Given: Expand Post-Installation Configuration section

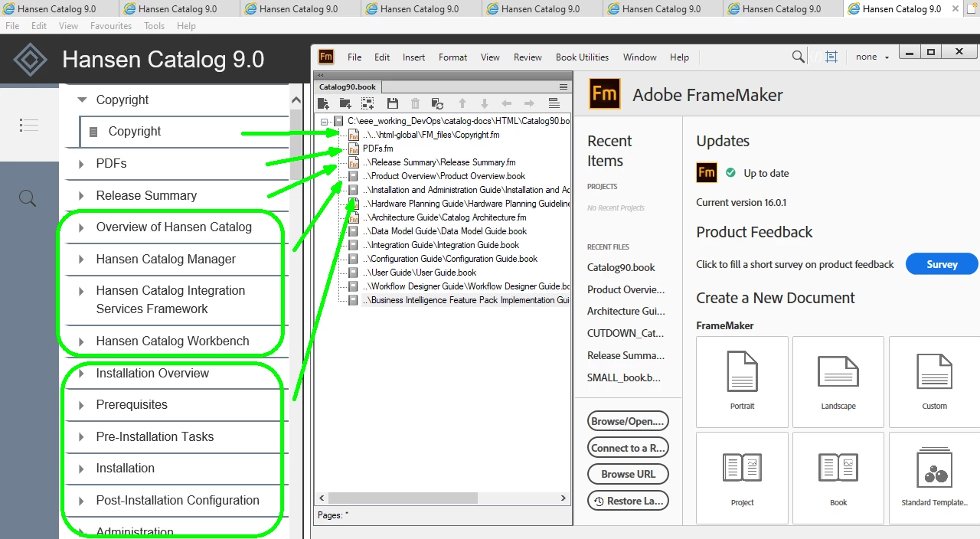Looking at the screenshot, I should [x=81, y=501].
